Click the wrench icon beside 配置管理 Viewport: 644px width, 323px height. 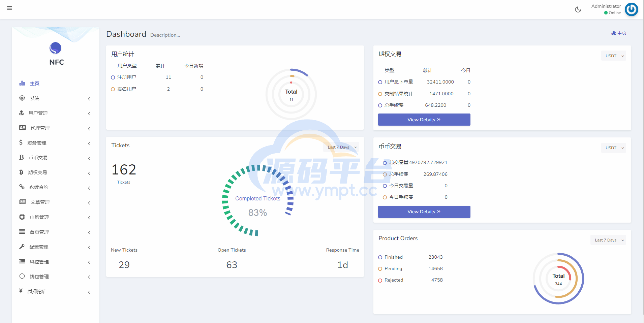pyautogui.click(x=22, y=247)
